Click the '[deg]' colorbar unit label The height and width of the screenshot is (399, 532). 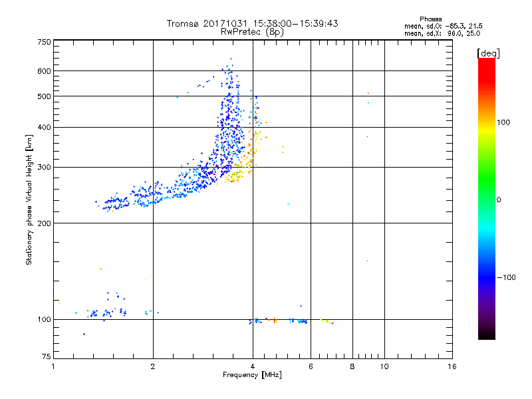point(488,53)
